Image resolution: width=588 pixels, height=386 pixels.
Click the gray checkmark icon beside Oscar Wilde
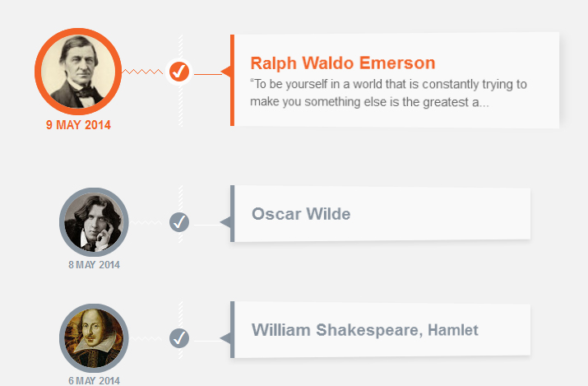point(179,222)
